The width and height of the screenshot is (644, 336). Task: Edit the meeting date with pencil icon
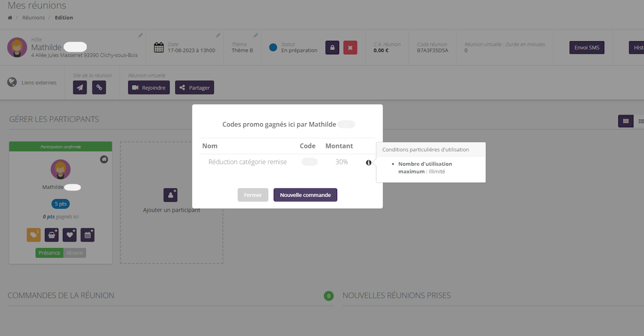(218, 35)
